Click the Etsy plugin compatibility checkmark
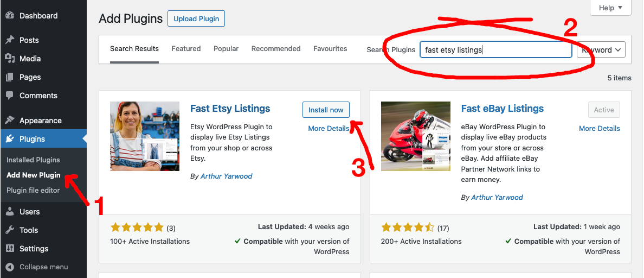 237,241
